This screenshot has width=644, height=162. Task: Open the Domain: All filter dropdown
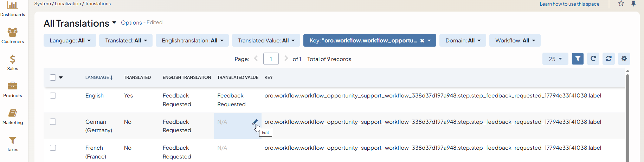pyautogui.click(x=463, y=41)
